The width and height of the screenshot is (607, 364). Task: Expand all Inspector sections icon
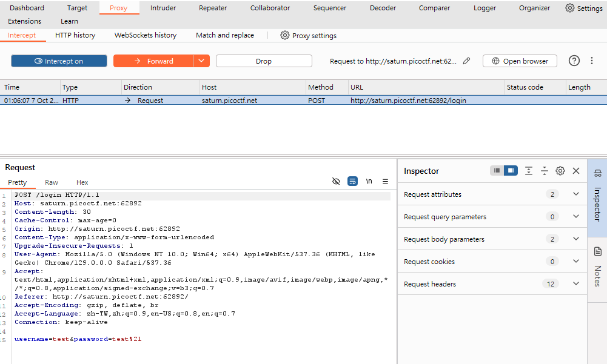coord(528,171)
